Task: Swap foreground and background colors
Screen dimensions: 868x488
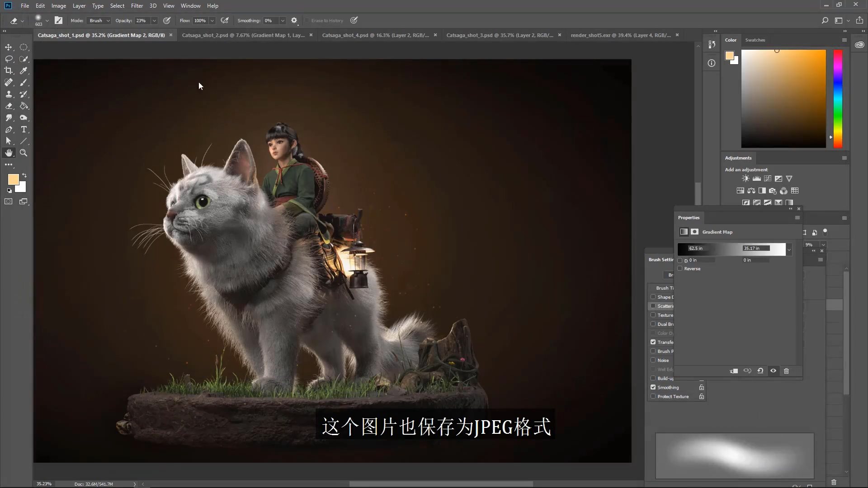Action: point(24,175)
